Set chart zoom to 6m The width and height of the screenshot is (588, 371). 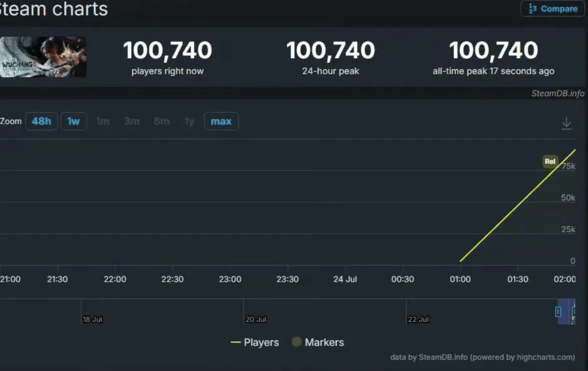click(161, 121)
